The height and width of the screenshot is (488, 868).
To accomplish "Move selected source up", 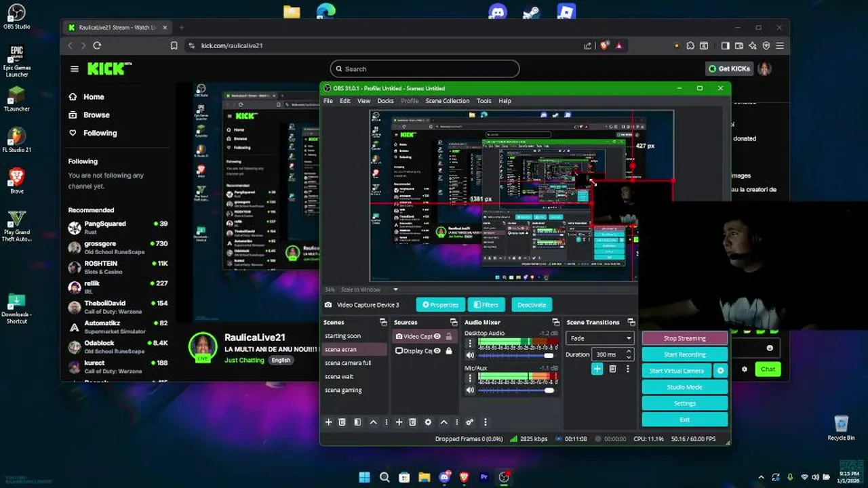I will pyautogui.click(x=444, y=422).
